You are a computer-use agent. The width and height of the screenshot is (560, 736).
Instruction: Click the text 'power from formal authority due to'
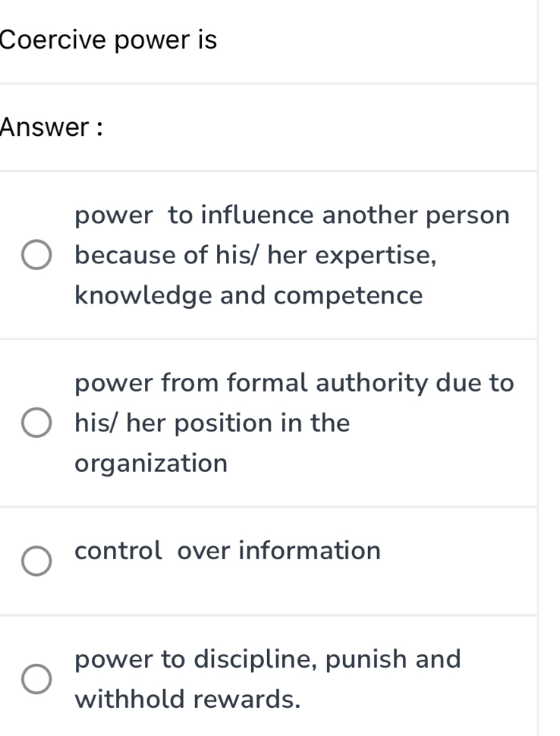tap(294, 382)
